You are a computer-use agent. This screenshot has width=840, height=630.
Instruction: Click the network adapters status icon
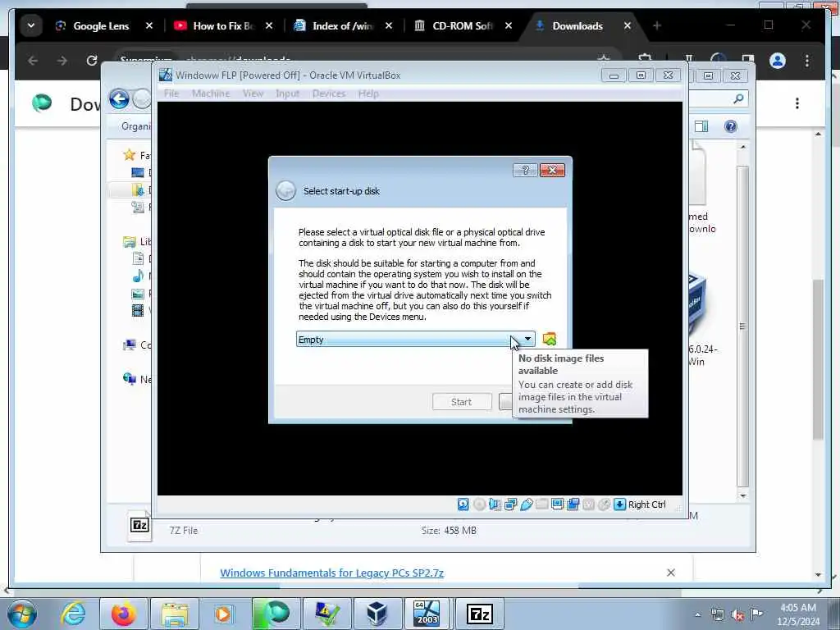(510, 504)
